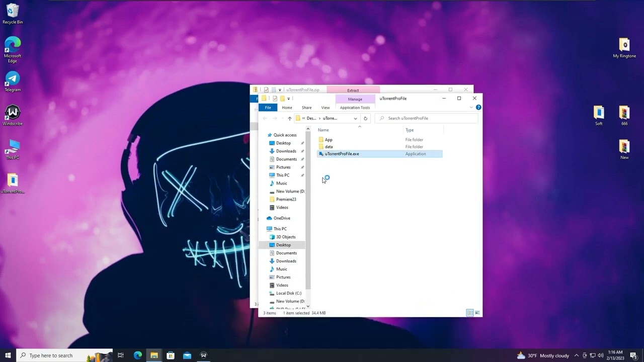The image size is (644, 362).
Task: Open the File menu
Action: pos(268,108)
